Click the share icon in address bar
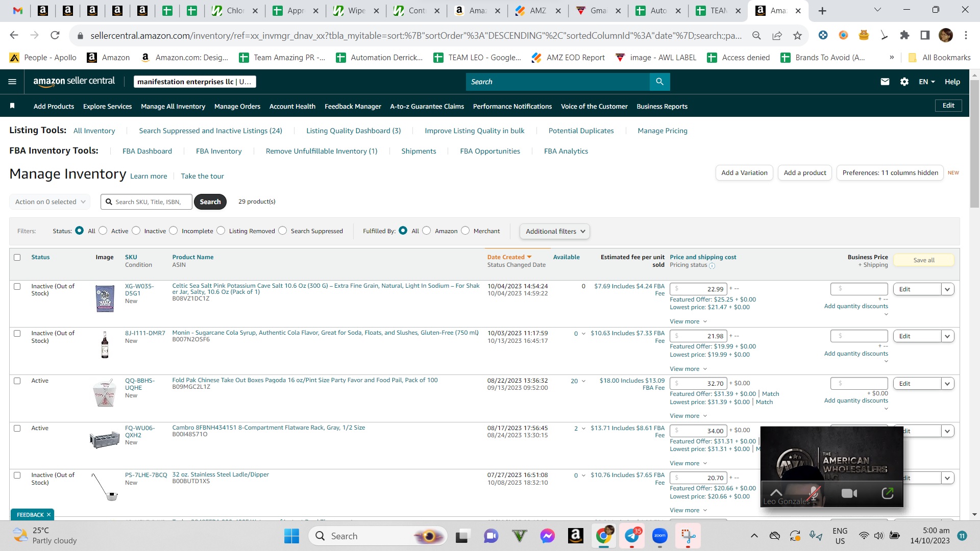 coord(777,35)
